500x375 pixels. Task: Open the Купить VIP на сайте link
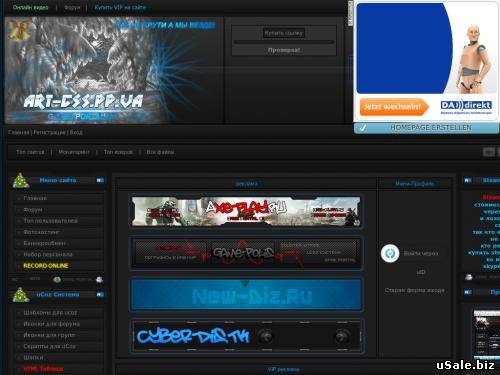pyautogui.click(x=120, y=7)
